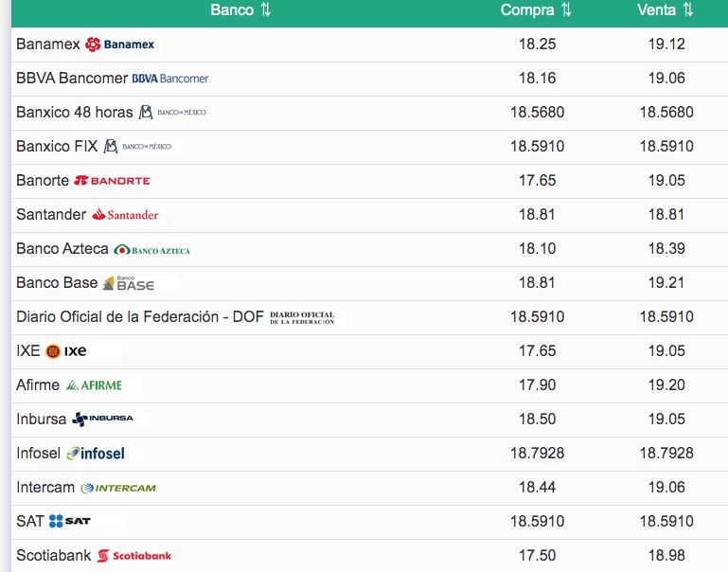Sort table by Banco column arrows

266,9
